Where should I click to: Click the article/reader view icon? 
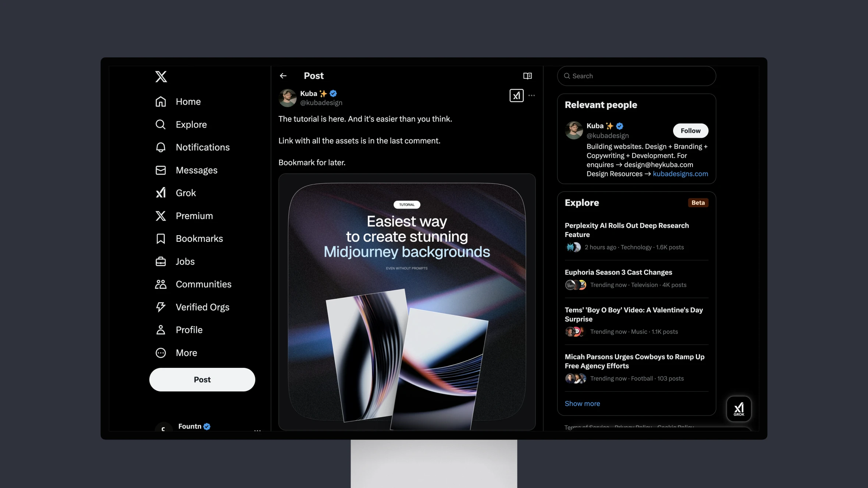click(527, 76)
